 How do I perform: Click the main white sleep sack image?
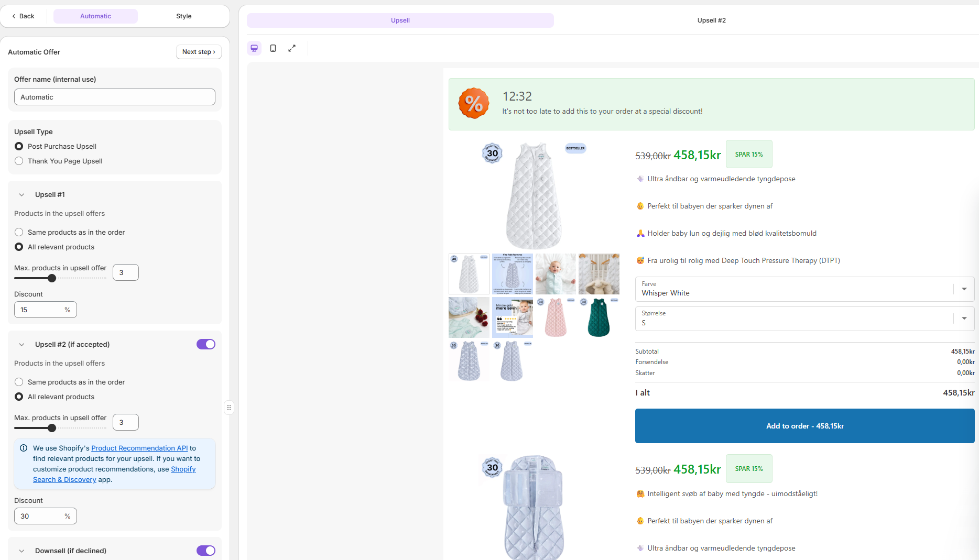point(534,195)
